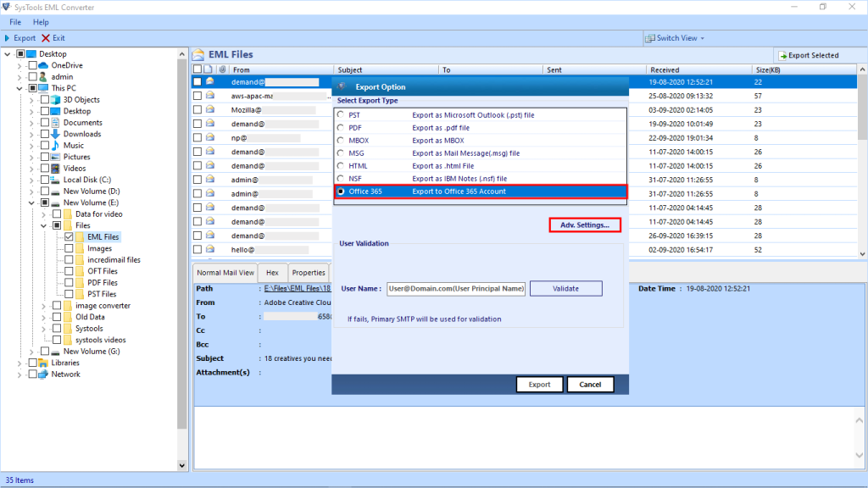Click envelope icon on hello@ row
Image resolution: width=868 pixels, height=488 pixels.
210,250
